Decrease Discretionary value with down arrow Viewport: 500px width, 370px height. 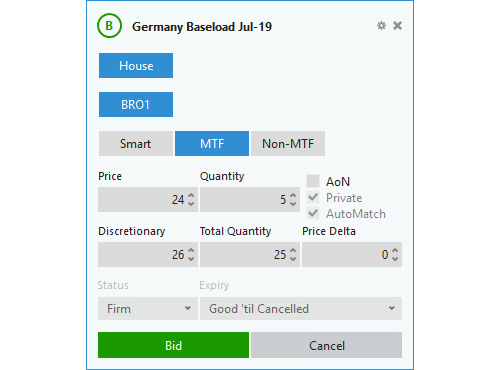(x=191, y=259)
